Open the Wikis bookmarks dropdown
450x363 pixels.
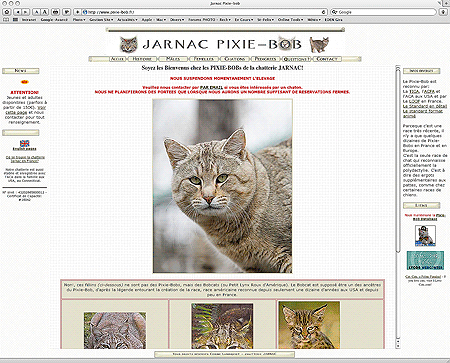pos(314,20)
